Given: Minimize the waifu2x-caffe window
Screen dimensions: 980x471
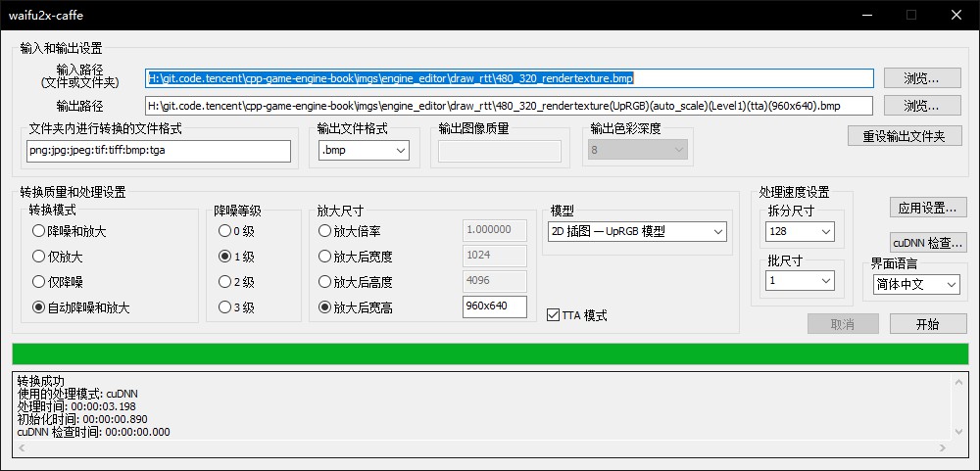Looking at the screenshot, I should pos(865,15).
